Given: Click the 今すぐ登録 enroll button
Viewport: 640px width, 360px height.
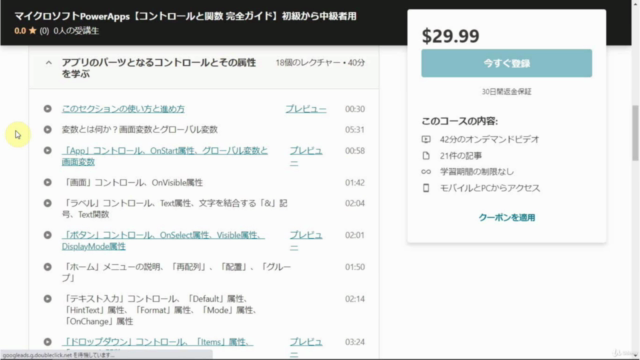Looking at the screenshot, I should point(507,63).
